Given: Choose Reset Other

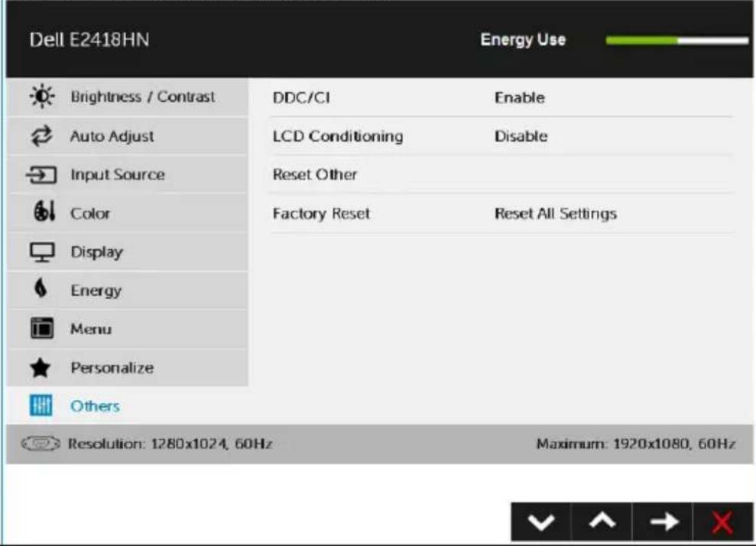Looking at the screenshot, I should (315, 174).
